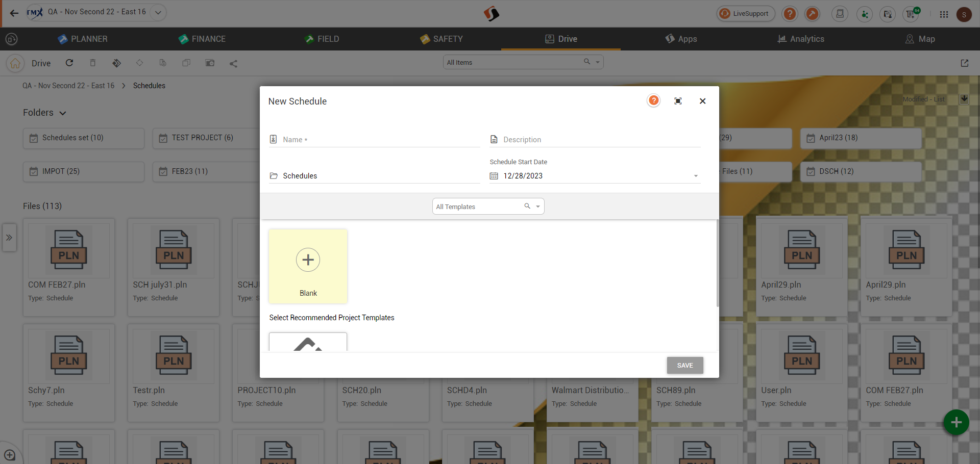Click the double-diamond move icon in Drive toolbar
980x464 pixels.
coord(116,63)
